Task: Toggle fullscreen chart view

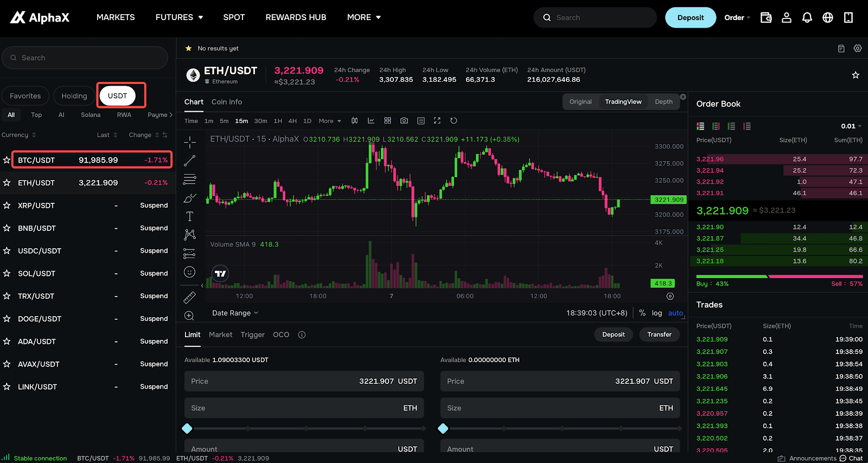Action: [x=437, y=121]
